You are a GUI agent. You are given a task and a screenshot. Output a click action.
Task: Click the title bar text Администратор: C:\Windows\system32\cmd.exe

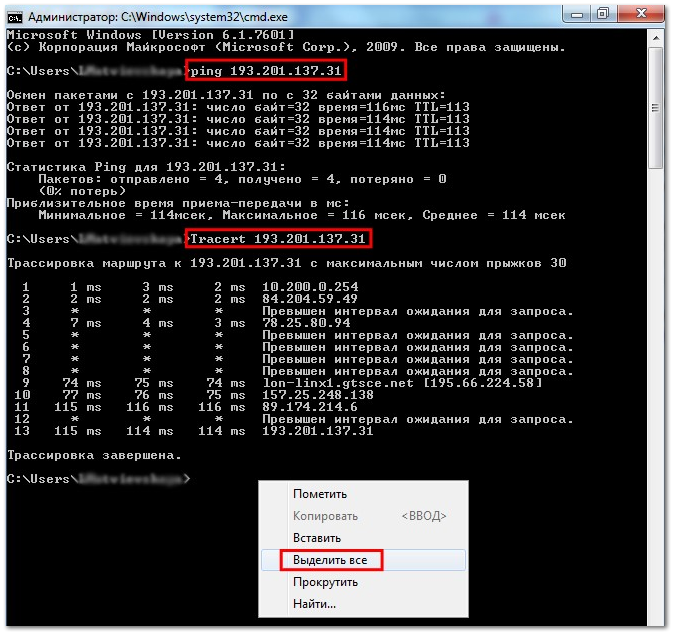click(x=158, y=17)
